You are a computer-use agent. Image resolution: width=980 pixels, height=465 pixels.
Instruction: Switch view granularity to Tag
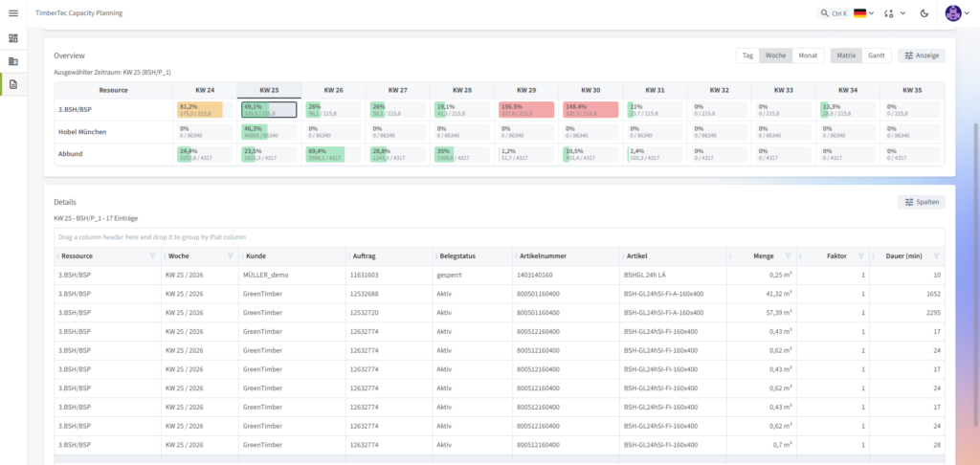pyautogui.click(x=747, y=55)
